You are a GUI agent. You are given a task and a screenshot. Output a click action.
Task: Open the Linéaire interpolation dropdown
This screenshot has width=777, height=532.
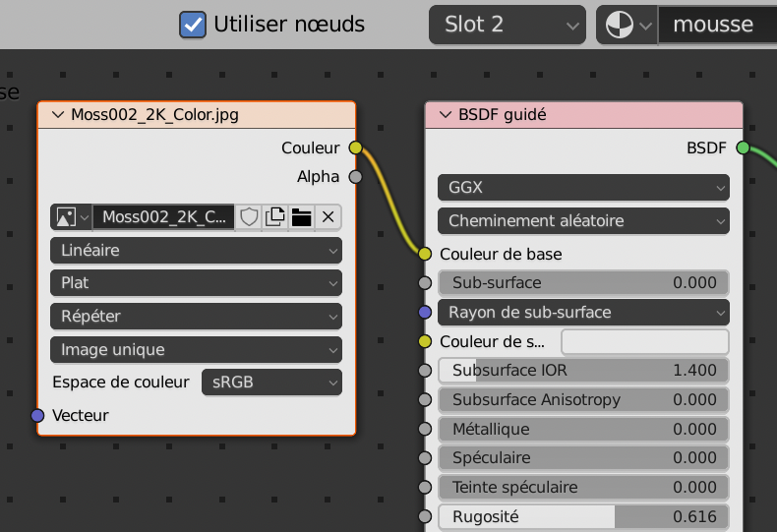196,251
